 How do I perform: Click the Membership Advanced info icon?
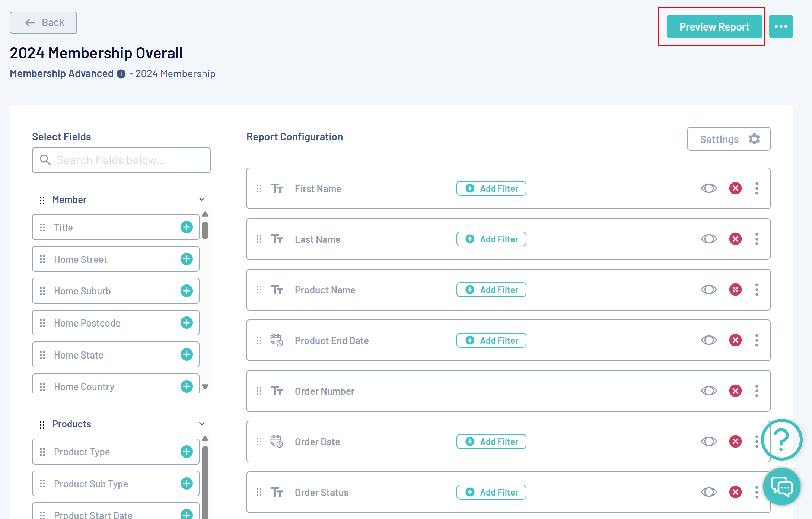tap(121, 74)
